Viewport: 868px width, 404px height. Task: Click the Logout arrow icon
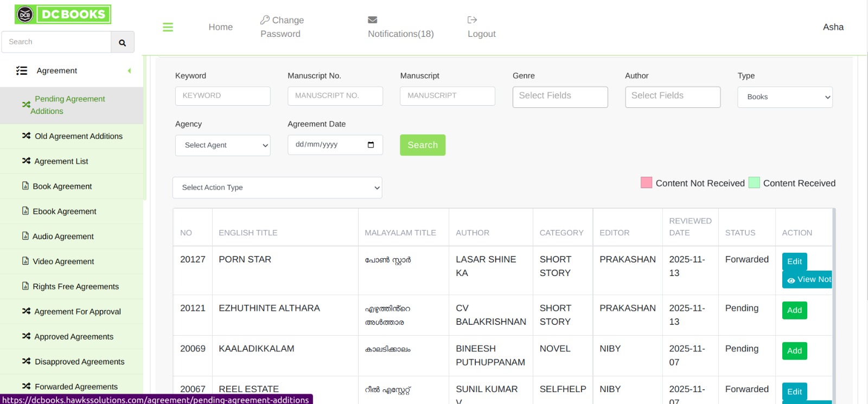coord(472,20)
